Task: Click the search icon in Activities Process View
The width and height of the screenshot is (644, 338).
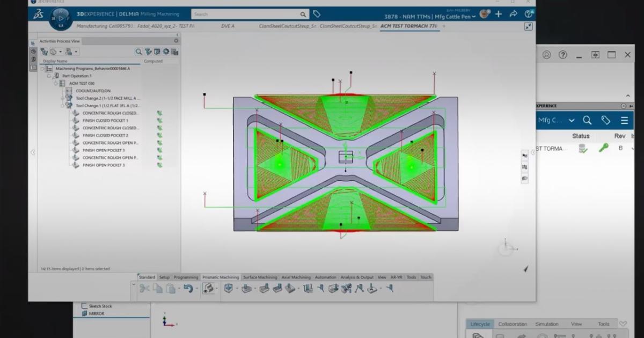Action: (138, 52)
